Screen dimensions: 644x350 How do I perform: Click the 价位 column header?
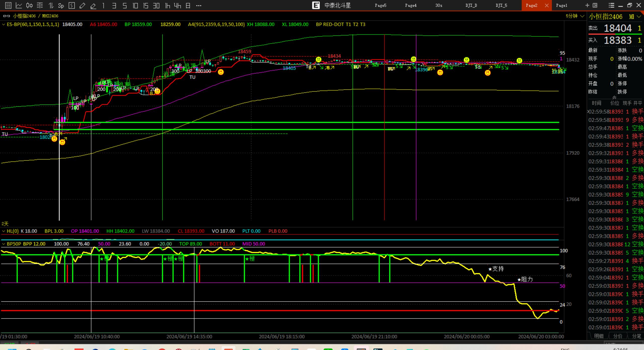(x=615, y=103)
